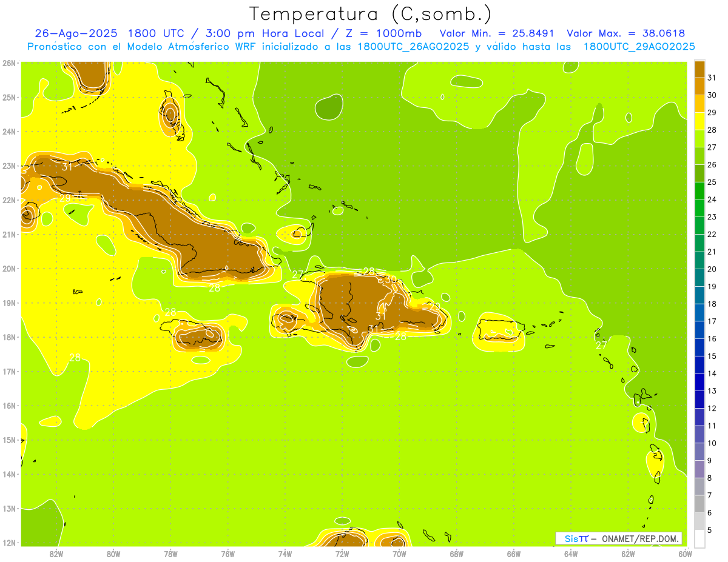Click the 16N latitude axis label

(x=9, y=406)
